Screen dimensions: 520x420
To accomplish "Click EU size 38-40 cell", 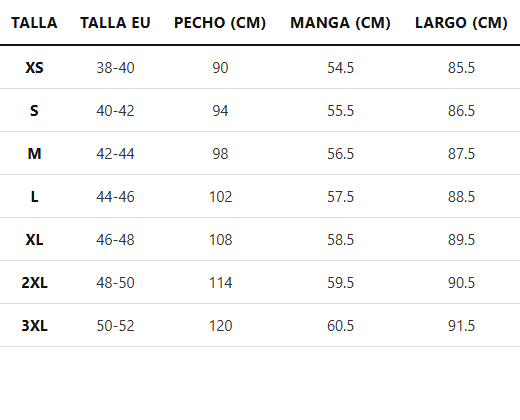I will pyautogui.click(x=115, y=68).
